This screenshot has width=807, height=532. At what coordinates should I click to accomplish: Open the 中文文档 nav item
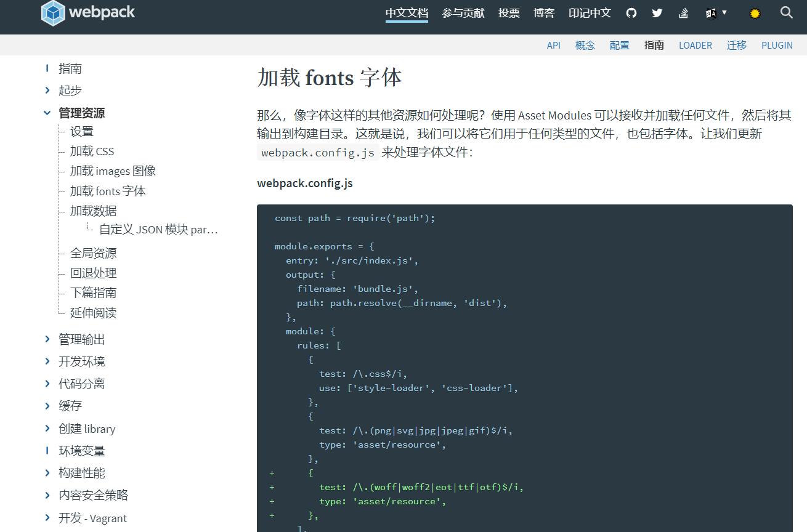[407, 13]
